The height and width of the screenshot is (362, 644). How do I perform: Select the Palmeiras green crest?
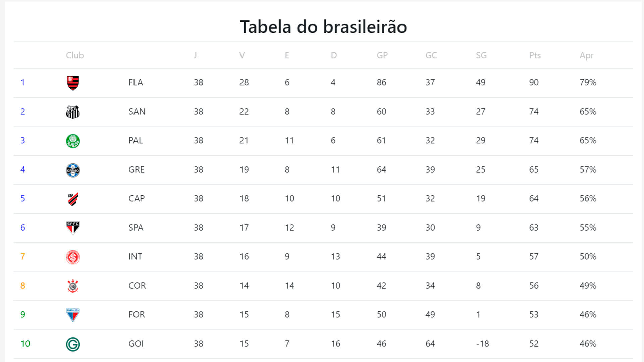click(x=73, y=141)
